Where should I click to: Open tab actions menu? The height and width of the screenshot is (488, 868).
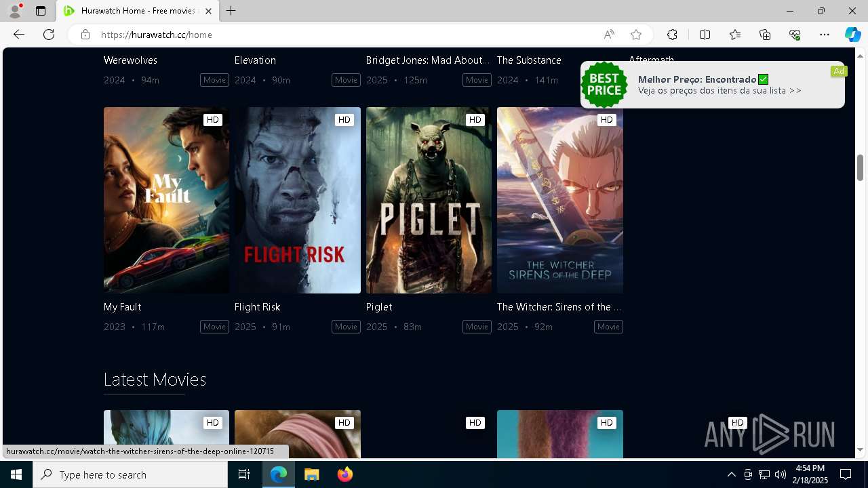[x=41, y=11]
